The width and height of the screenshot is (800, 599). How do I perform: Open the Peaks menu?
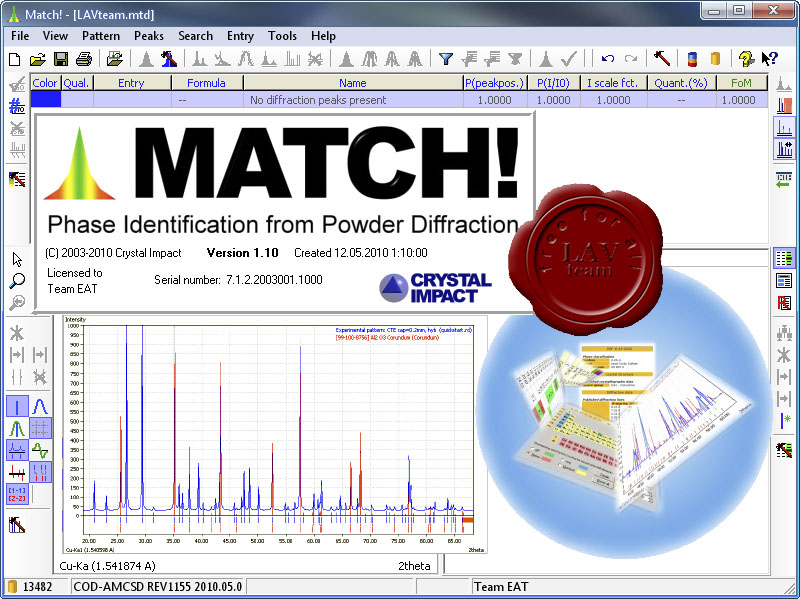(x=148, y=36)
